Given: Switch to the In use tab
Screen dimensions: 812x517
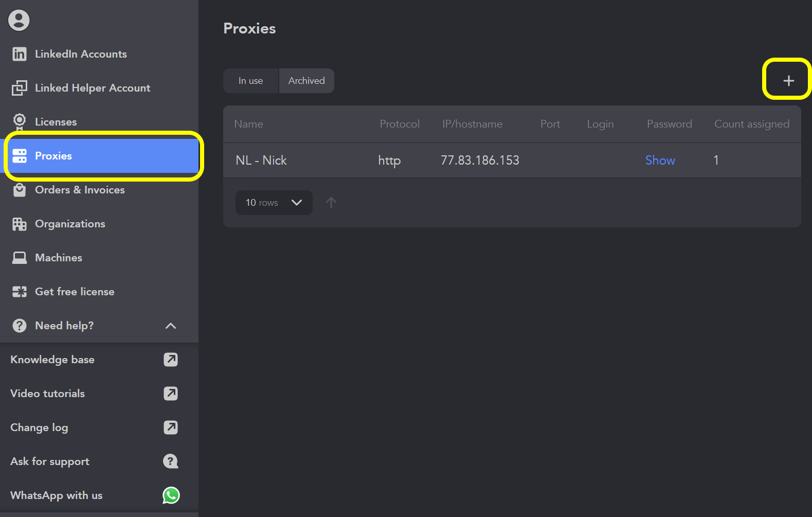Looking at the screenshot, I should point(250,81).
